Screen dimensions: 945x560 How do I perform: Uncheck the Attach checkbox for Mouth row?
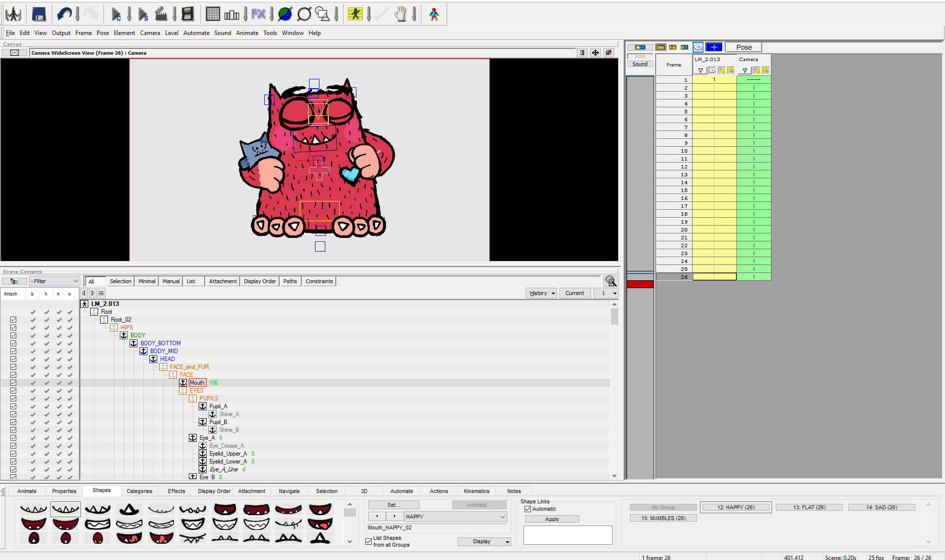point(13,383)
